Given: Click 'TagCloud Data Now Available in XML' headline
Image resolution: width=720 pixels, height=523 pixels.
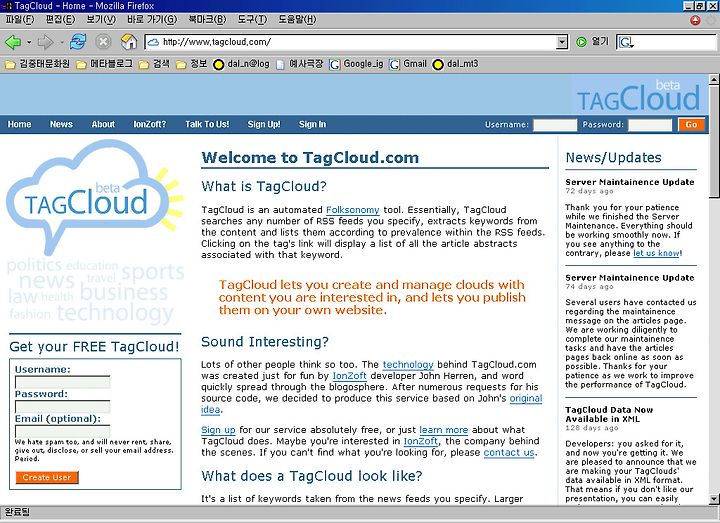Looking at the screenshot, I should 609,414.
